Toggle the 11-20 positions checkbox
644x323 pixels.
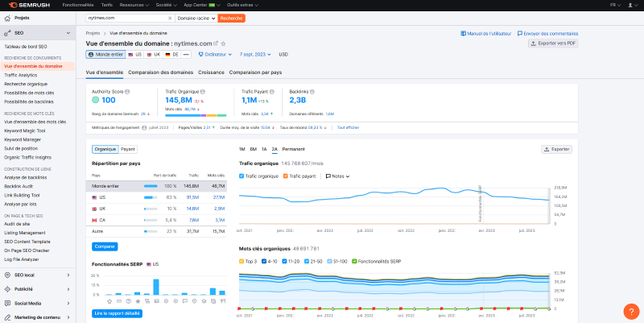[284, 261]
